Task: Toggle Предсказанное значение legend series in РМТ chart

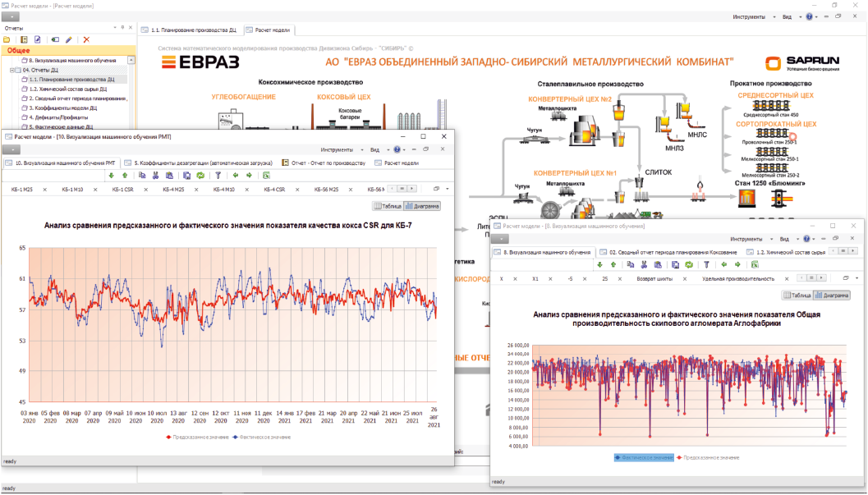Action: click(x=198, y=438)
